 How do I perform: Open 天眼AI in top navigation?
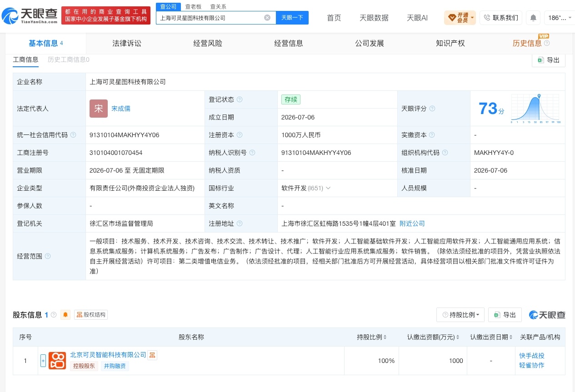[x=417, y=18]
